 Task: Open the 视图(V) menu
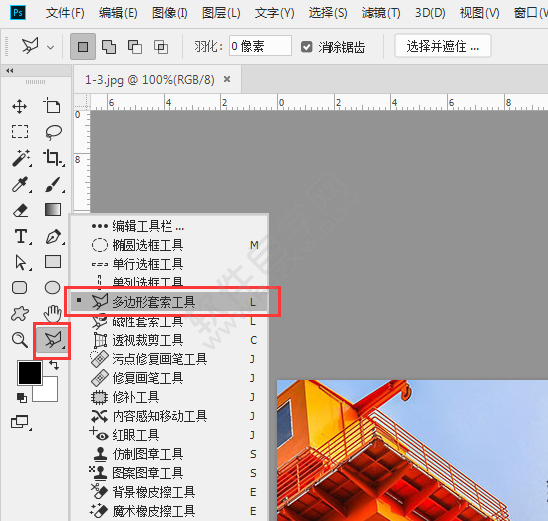click(480, 13)
